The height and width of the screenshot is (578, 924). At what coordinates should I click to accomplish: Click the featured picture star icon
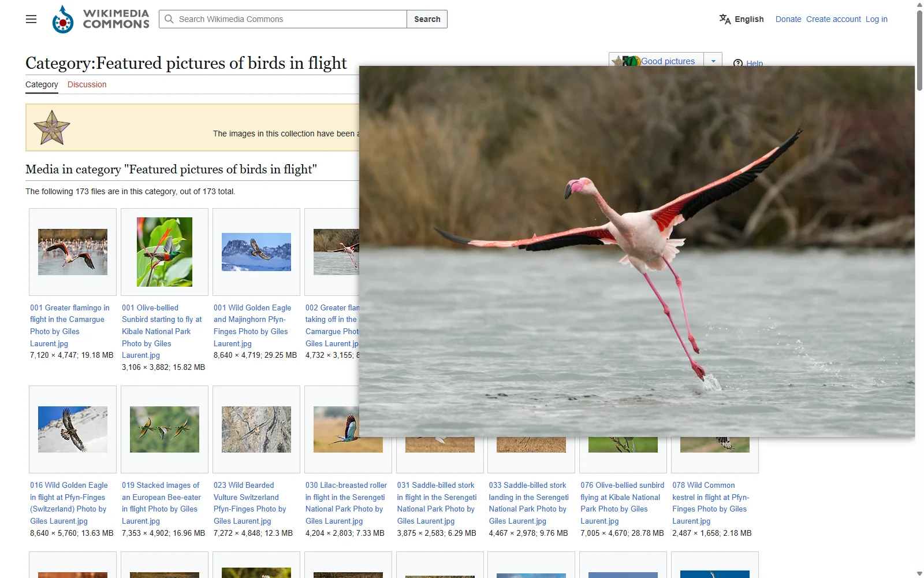pyautogui.click(x=52, y=128)
